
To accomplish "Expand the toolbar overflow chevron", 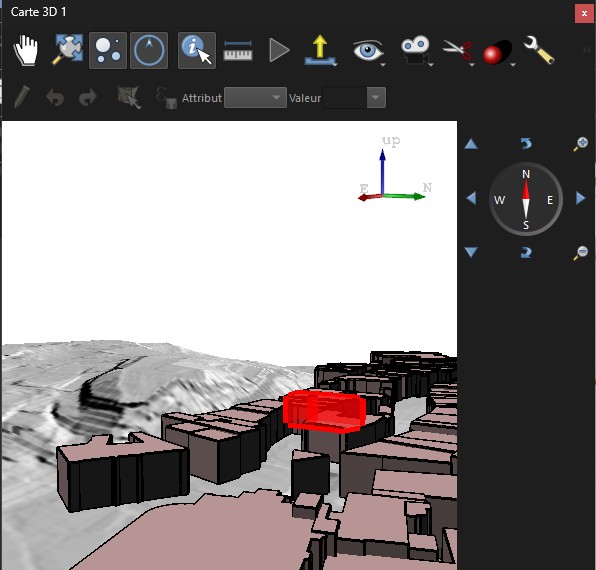I will coord(586,50).
